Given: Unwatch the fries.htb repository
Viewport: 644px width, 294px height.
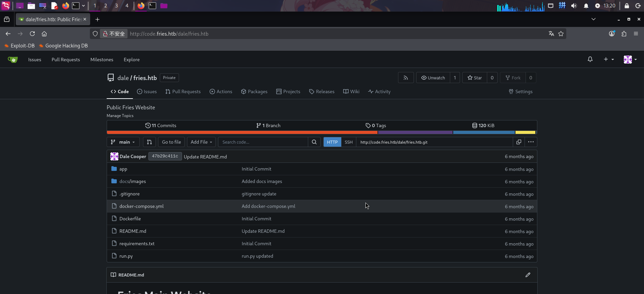Looking at the screenshot, I should pos(433,78).
